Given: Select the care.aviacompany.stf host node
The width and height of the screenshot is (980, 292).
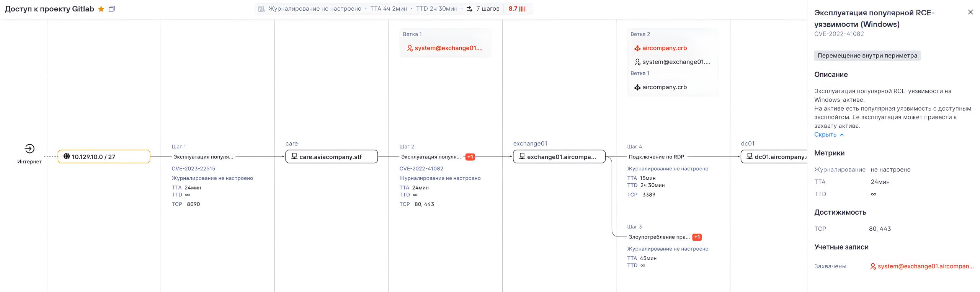Looking at the screenshot, I should [x=331, y=157].
